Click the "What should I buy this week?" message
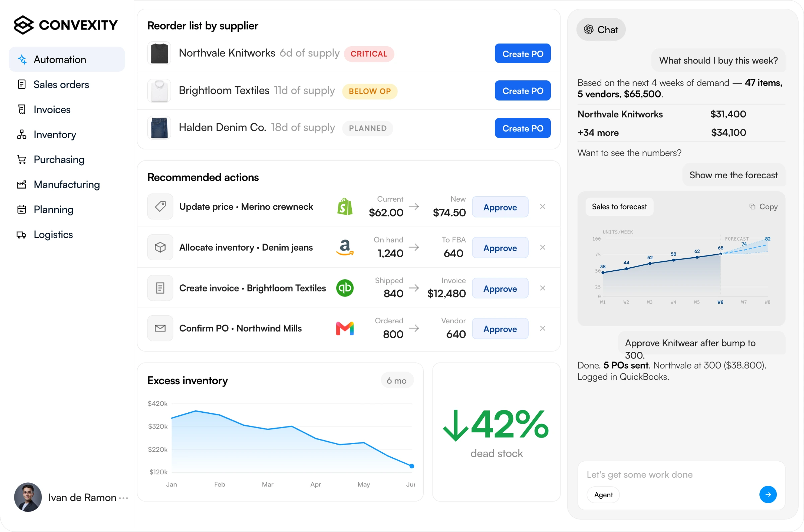Image resolution: width=804 pixels, height=532 pixels. (x=718, y=60)
